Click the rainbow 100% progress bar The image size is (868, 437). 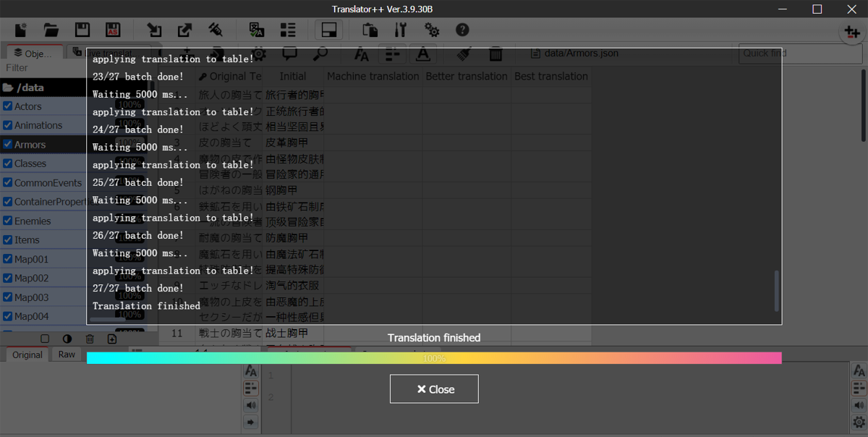coord(434,357)
